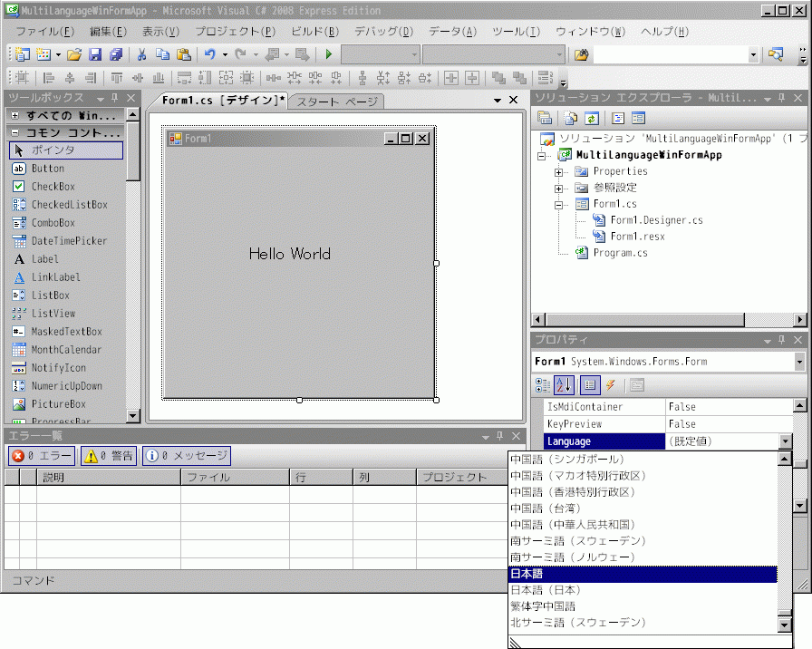This screenshot has height=649, width=812.
Task: Click Show All Files in Solution Explorer
Action: click(570, 118)
